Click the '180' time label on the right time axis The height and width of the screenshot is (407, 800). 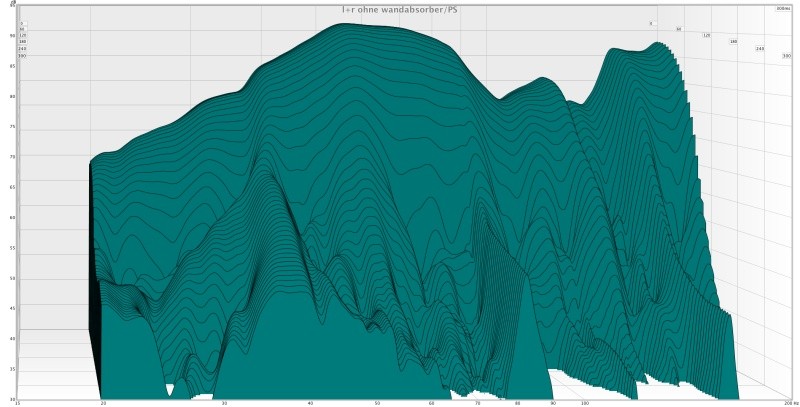[733, 42]
